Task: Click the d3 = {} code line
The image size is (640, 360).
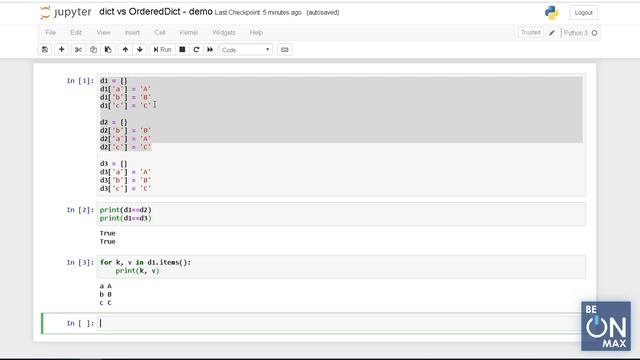Action: 113,164
